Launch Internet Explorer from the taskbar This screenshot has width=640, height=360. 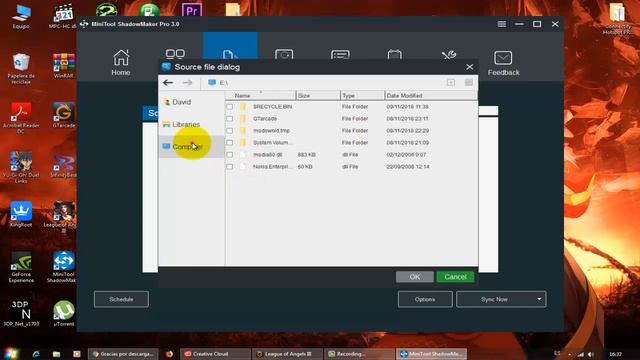(36, 354)
